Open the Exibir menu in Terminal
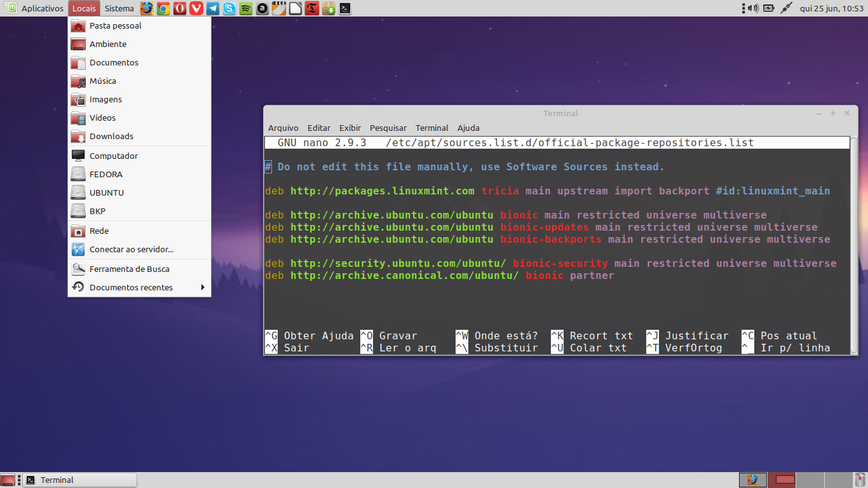The image size is (868, 488). 350,128
